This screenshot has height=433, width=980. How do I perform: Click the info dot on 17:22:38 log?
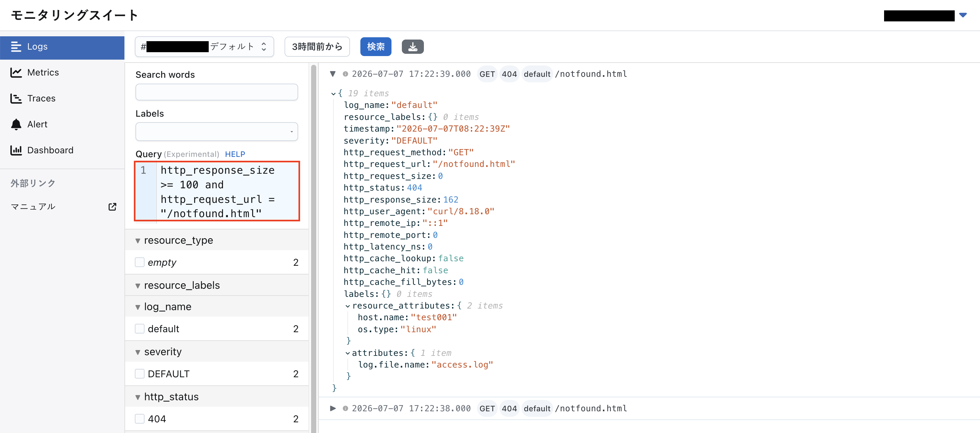click(x=345, y=408)
